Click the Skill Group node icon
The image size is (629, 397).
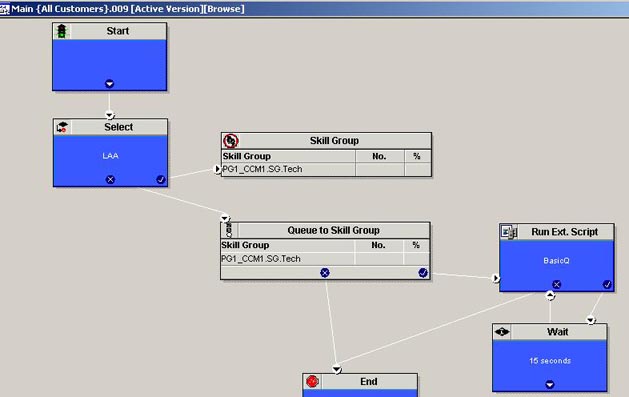[231, 141]
